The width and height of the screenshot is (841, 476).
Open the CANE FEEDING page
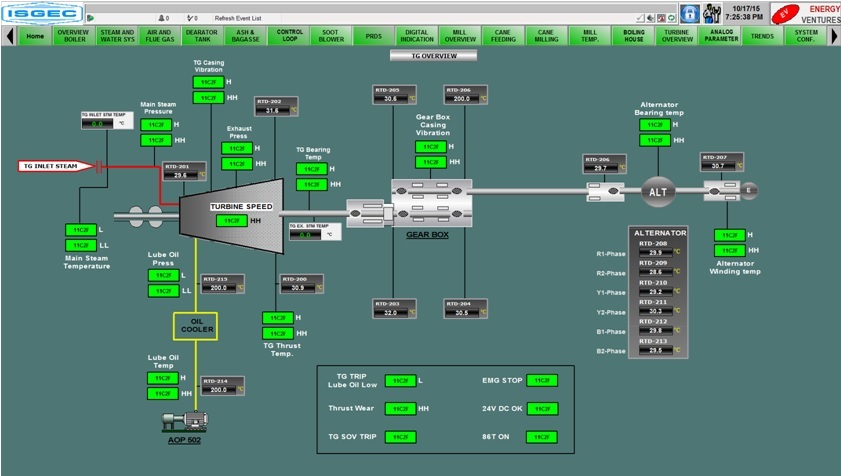503,36
